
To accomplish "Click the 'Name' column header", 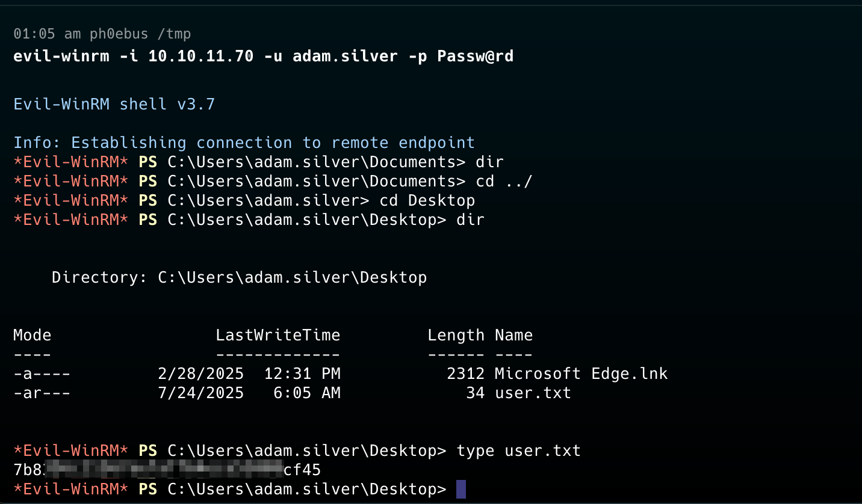I will (513, 335).
